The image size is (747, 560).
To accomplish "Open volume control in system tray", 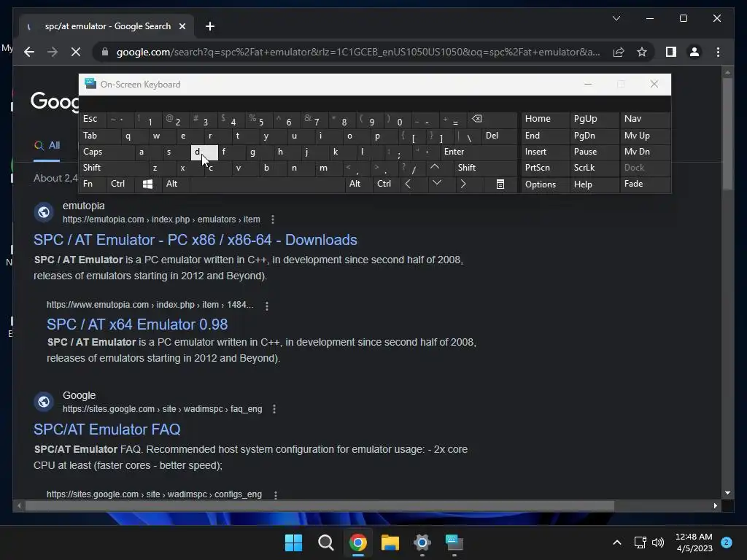I will tap(658, 542).
